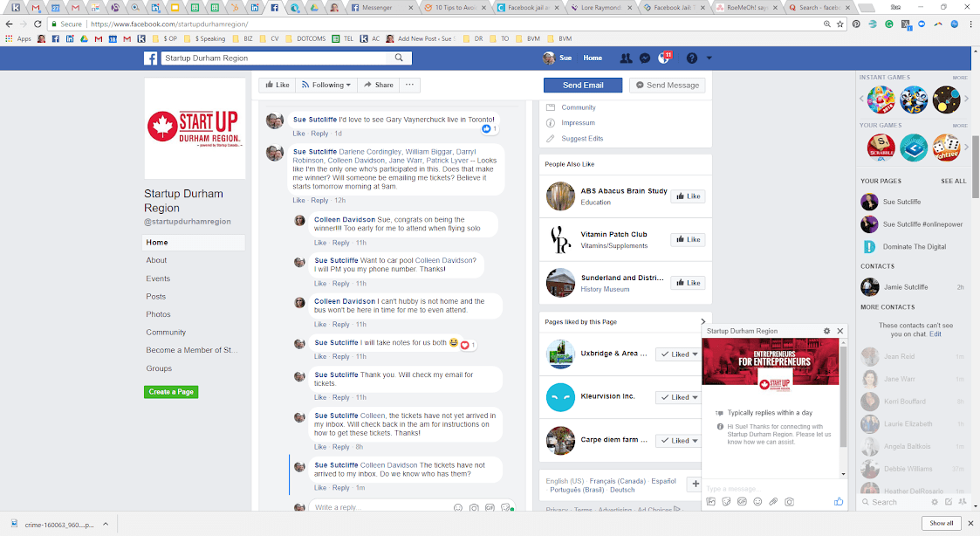
Task: Toggle Liked for Kleurvision Inc.
Action: click(x=679, y=397)
